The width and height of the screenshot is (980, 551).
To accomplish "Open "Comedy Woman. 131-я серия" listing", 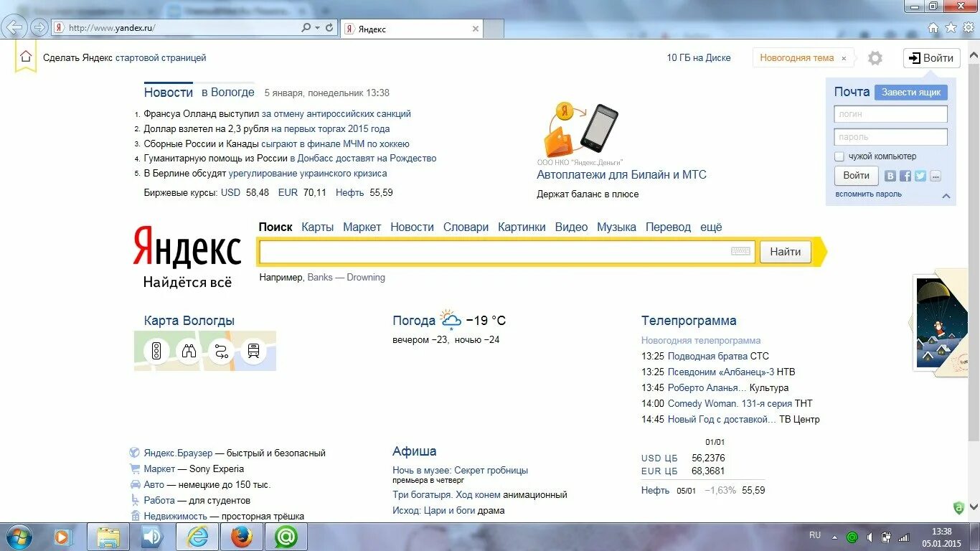I will [730, 403].
